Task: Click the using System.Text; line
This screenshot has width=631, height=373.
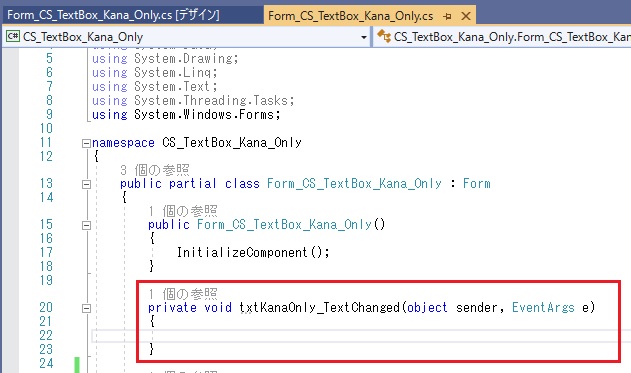Action: point(155,87)
